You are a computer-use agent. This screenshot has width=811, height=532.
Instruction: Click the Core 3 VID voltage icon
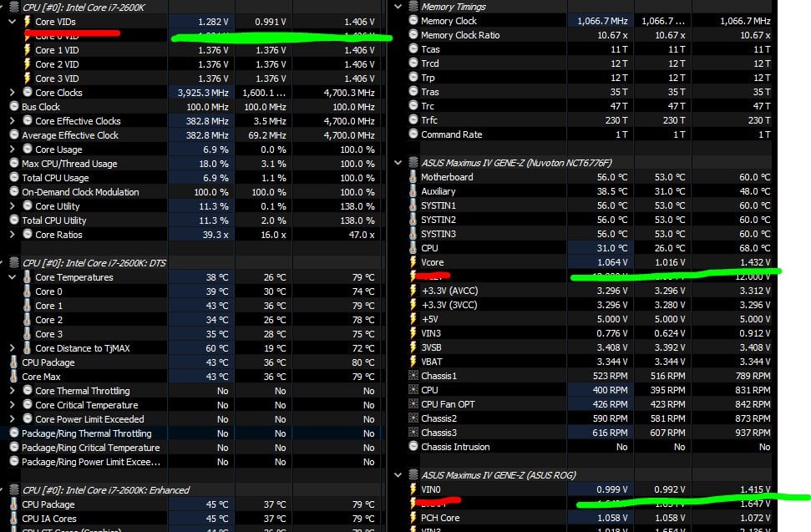click(x=28, y=79)
